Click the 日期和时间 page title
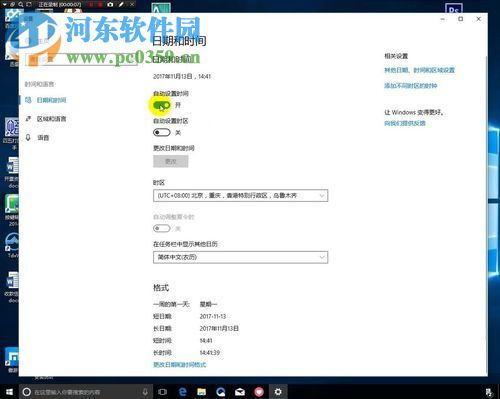Image resolution: width=500 pixels, height=399 pixels. tap(179, 41)
